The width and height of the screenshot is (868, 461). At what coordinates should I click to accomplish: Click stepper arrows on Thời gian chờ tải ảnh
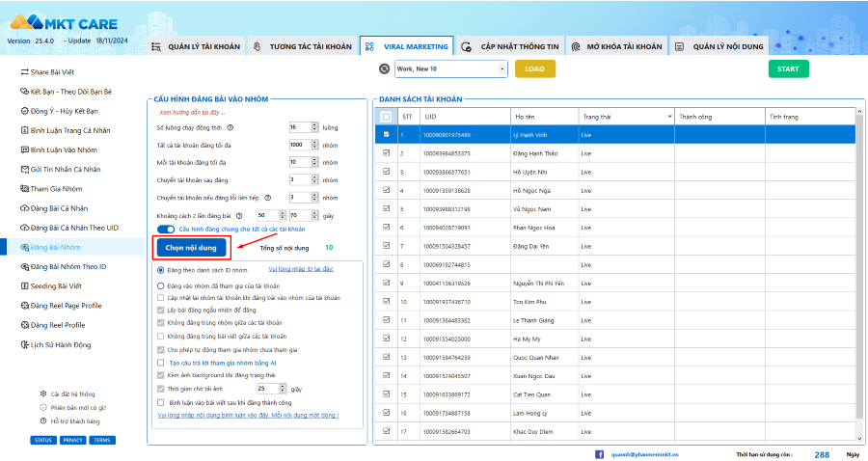(x=284, y=388)
